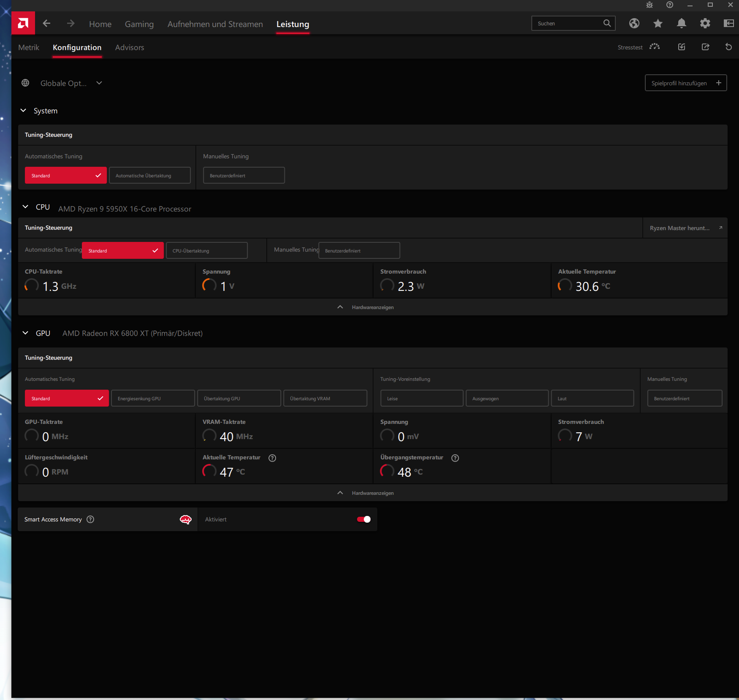739x700 pixels.
Task: Select CPU-Übertaktung option
Action: 207,250
